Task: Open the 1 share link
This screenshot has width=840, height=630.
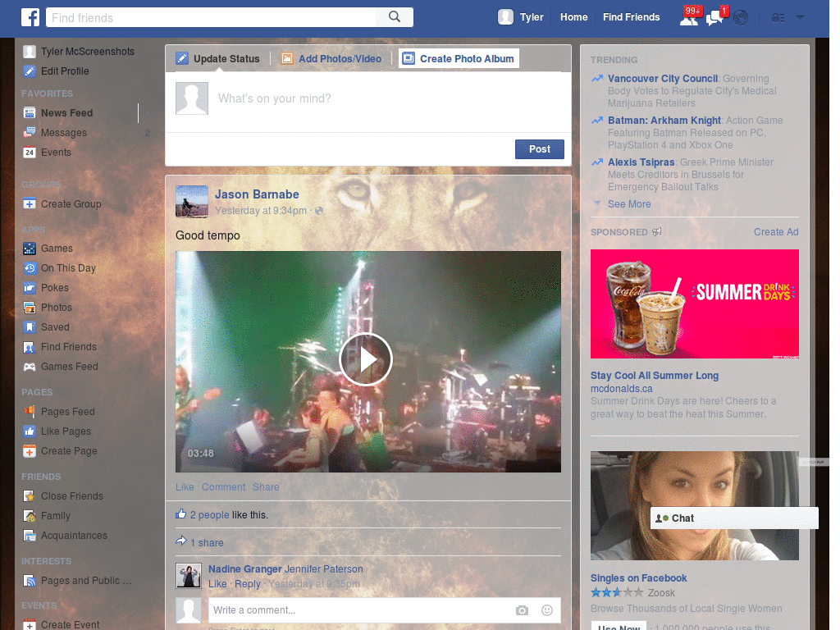Action: [207, 543]
